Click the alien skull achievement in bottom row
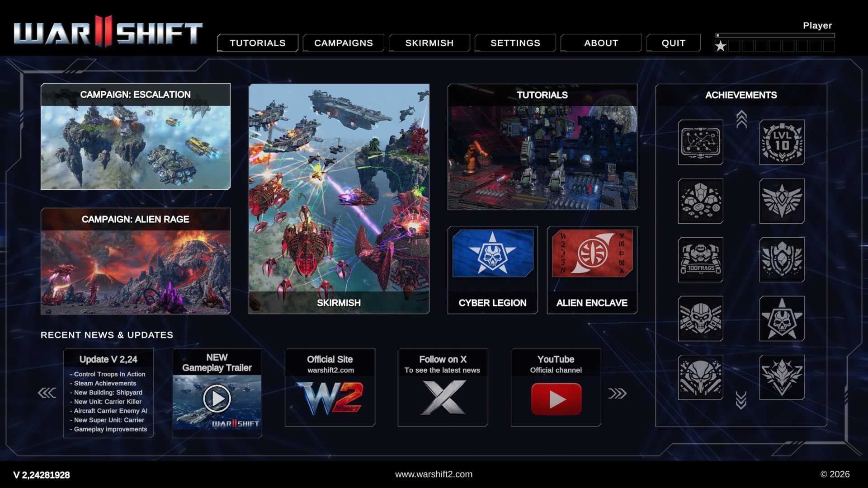The image size is (868, 488). click(x=700, y=377)
